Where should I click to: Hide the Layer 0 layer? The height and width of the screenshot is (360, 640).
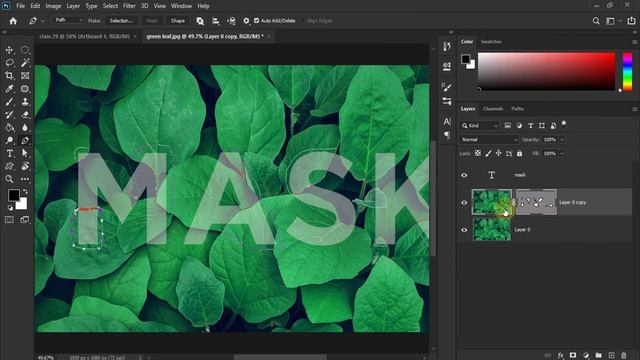click(x=464, y=230)
